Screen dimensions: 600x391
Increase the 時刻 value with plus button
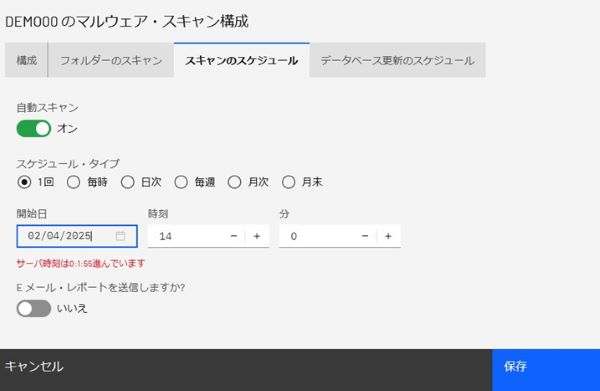[257, 236]
